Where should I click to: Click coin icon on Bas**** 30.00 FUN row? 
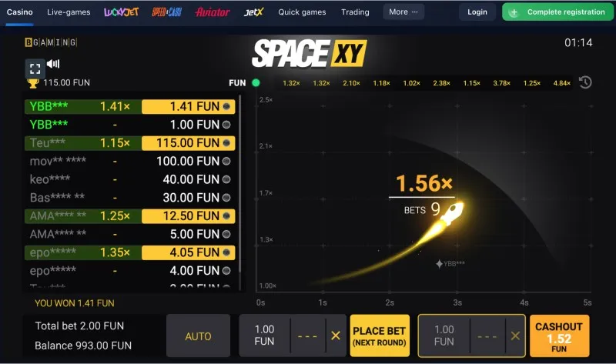[x=226, y=198]
